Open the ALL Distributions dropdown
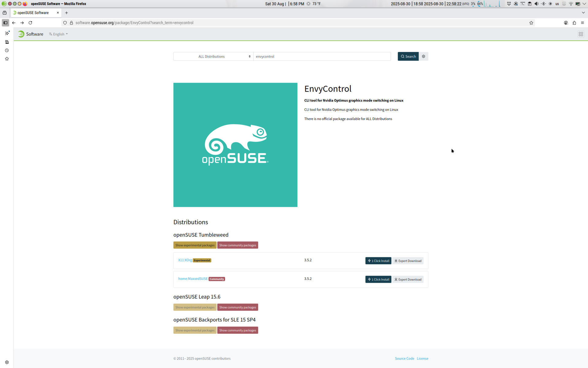Image resolution: width=588 pixels, height=368 pixels. tap(213, 56)
